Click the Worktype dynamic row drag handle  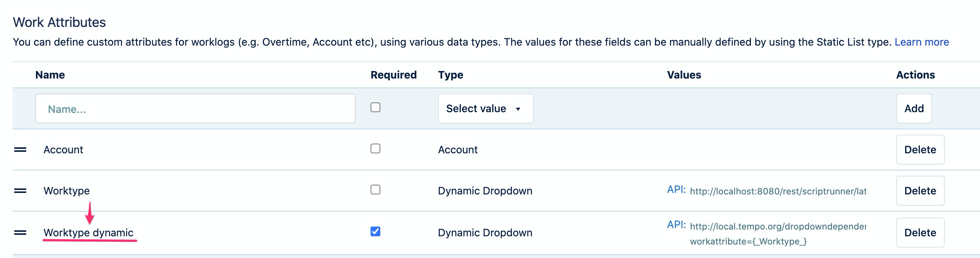(20, 233)
